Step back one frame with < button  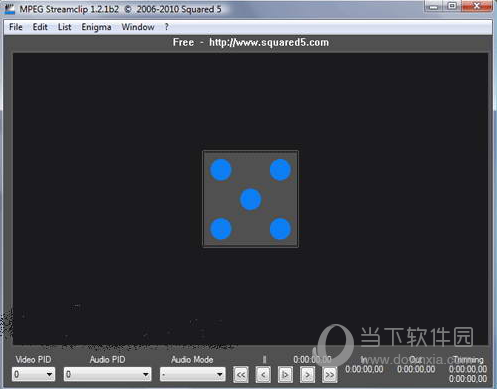pos(263,375)
